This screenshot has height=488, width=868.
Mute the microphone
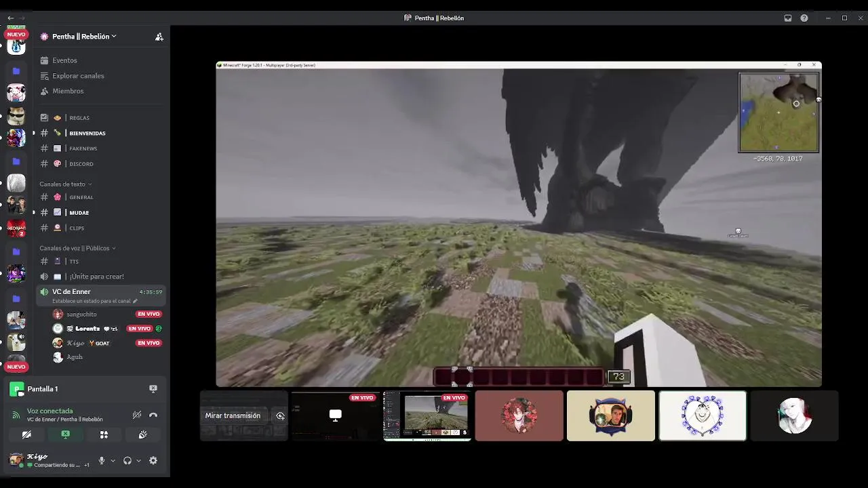tap(102, 461)
